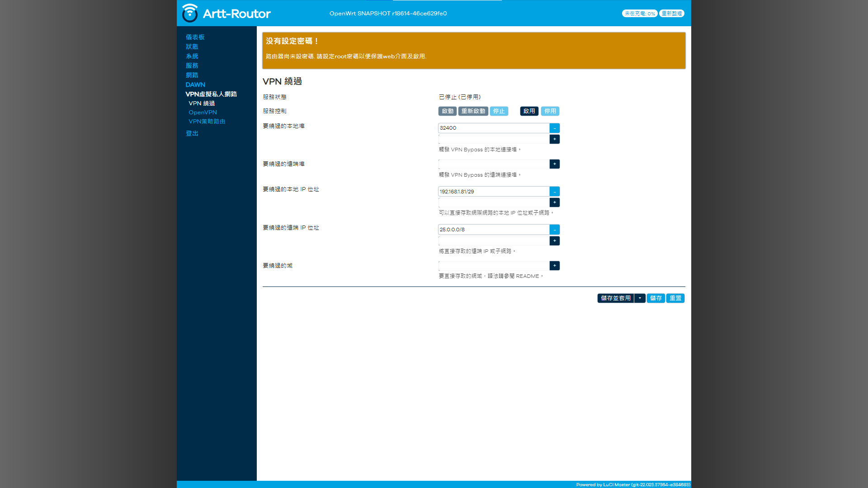Click 登出 to log out
Viewport: 868px width, 488px height.
click(192, 133)
